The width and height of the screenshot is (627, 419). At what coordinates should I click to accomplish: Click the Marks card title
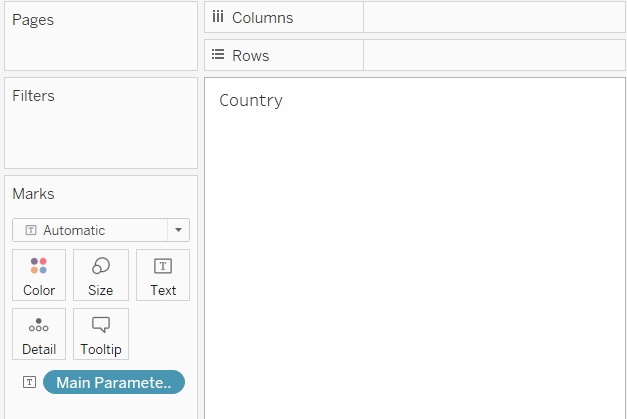pyautogui.click(x=33, y=194)
